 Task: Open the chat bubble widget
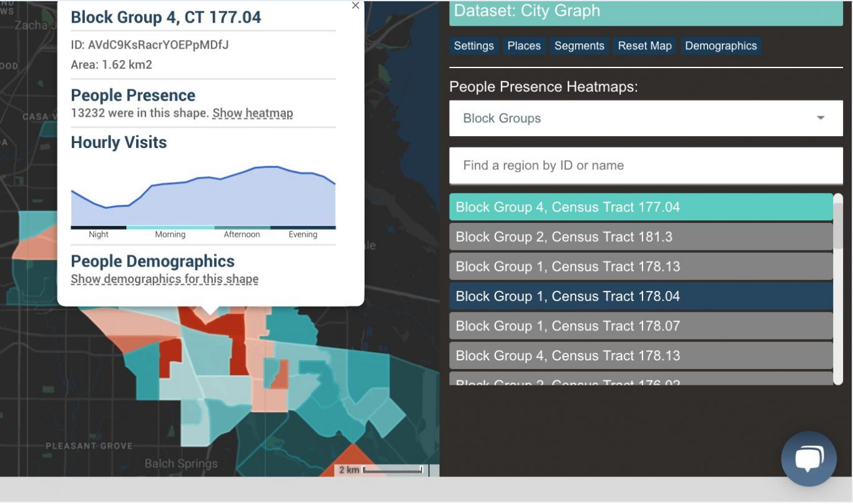pyautogui.click(x=809, y=458)
